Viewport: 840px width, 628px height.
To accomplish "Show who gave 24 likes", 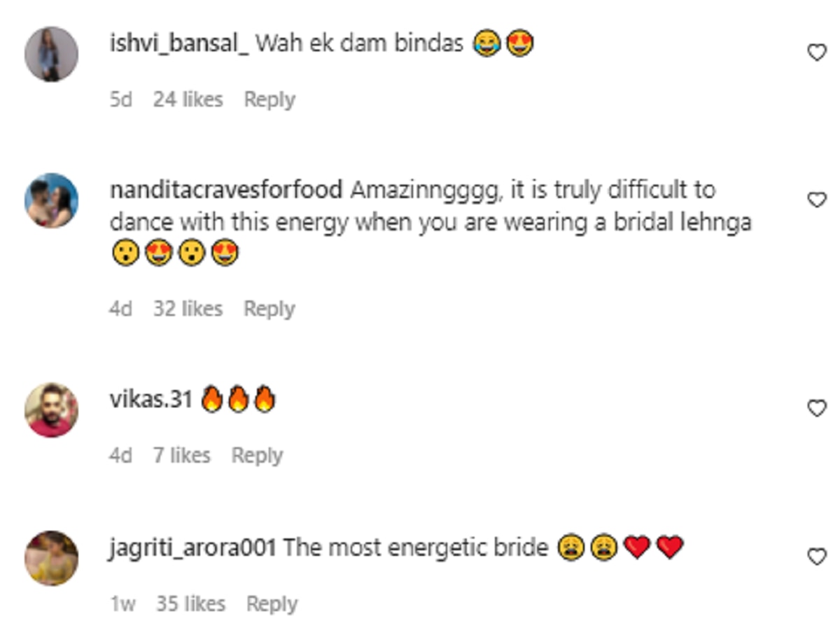I will [x=188, y=99].
